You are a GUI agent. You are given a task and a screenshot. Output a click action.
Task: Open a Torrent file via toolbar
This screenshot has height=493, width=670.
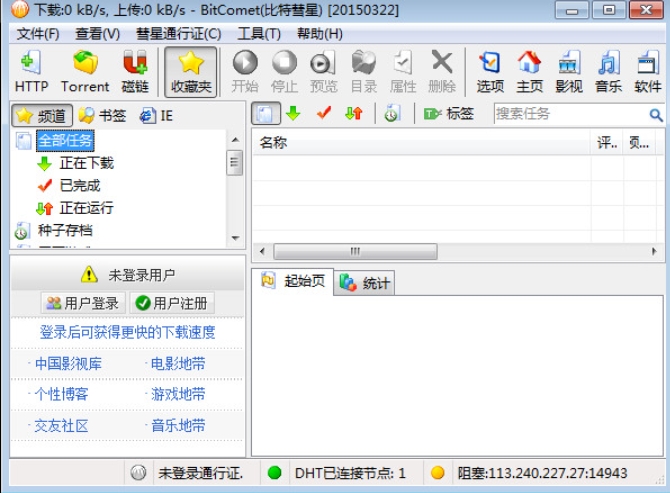[85, 72]
